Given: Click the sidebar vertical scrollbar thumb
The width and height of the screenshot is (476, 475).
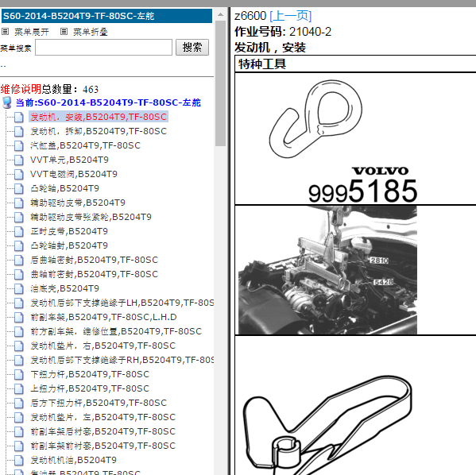Looking at the screenshot, I should click(x=220, y=83).
